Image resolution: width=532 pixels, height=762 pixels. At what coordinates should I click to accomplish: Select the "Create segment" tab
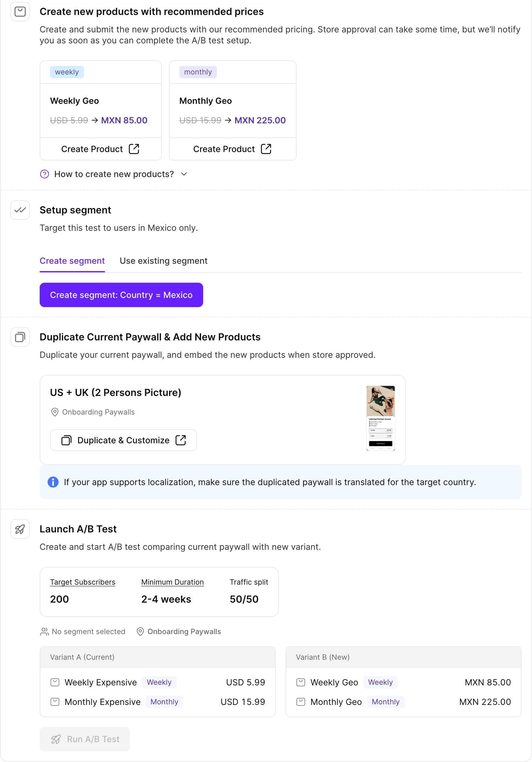pos(72,261)
